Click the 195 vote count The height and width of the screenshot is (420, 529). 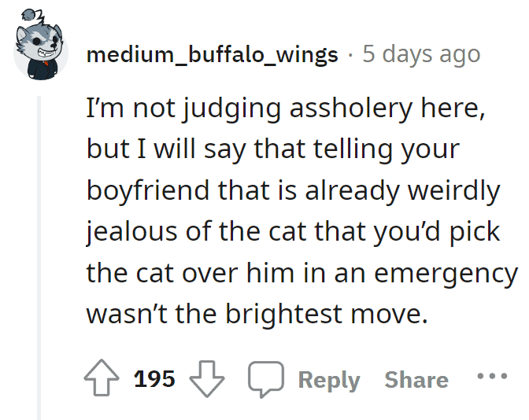pyautogui.click(x=154, y=379)
